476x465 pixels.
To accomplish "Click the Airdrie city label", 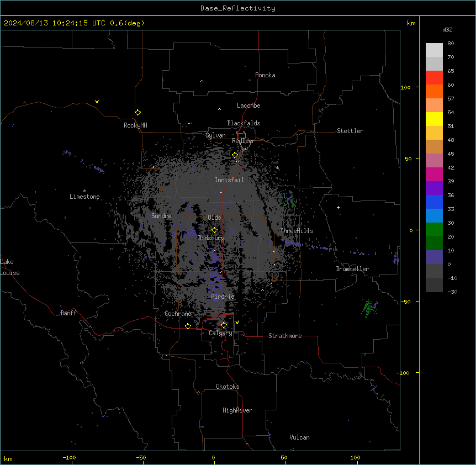I will point(223,297).
